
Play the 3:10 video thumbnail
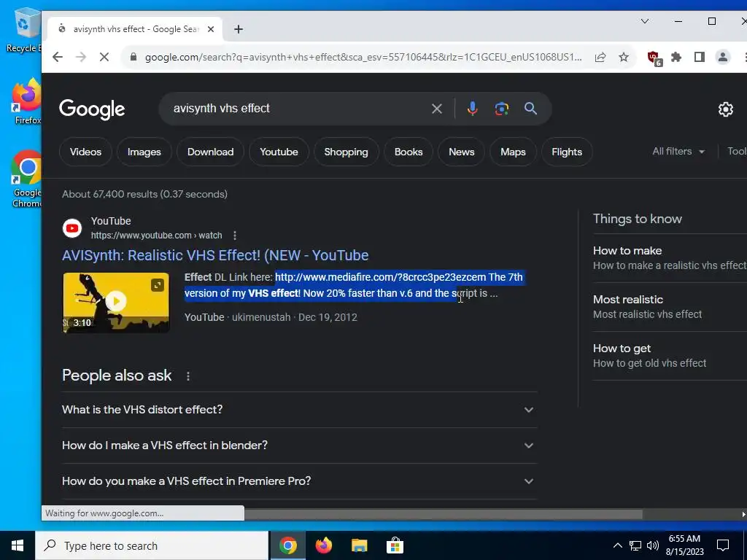click(x=116, y=303)
